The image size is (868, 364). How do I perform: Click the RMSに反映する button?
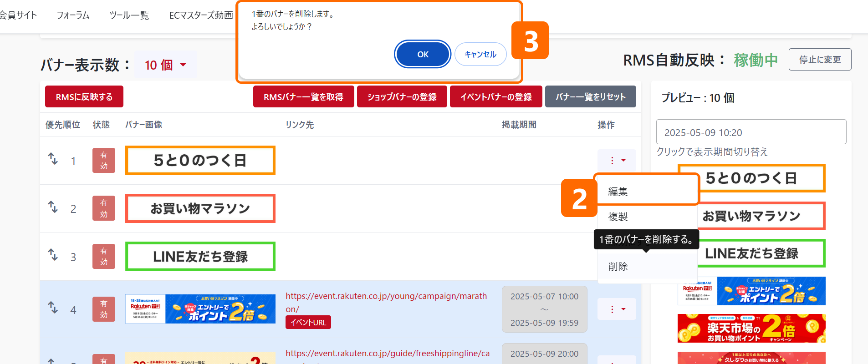(x=84, y=97)
